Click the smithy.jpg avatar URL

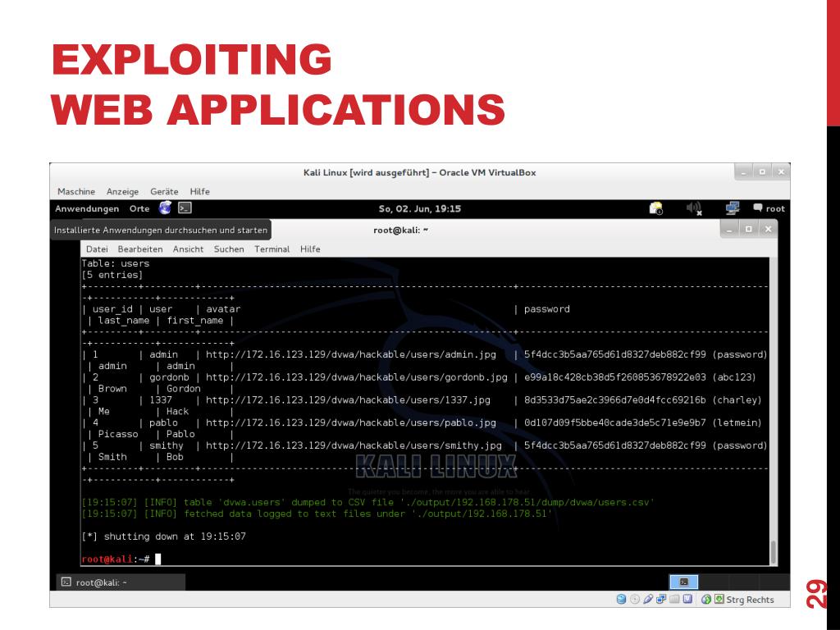point(354,445)
